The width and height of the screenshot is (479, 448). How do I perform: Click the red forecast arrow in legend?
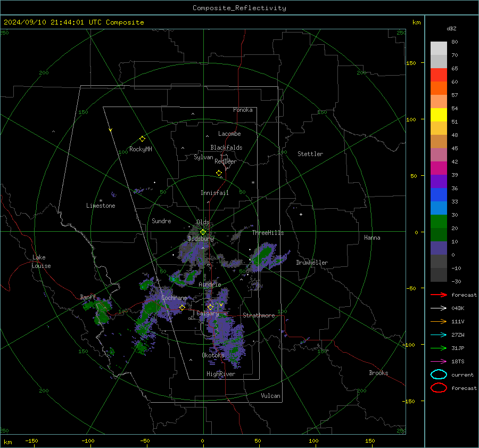tap(439, 295)
